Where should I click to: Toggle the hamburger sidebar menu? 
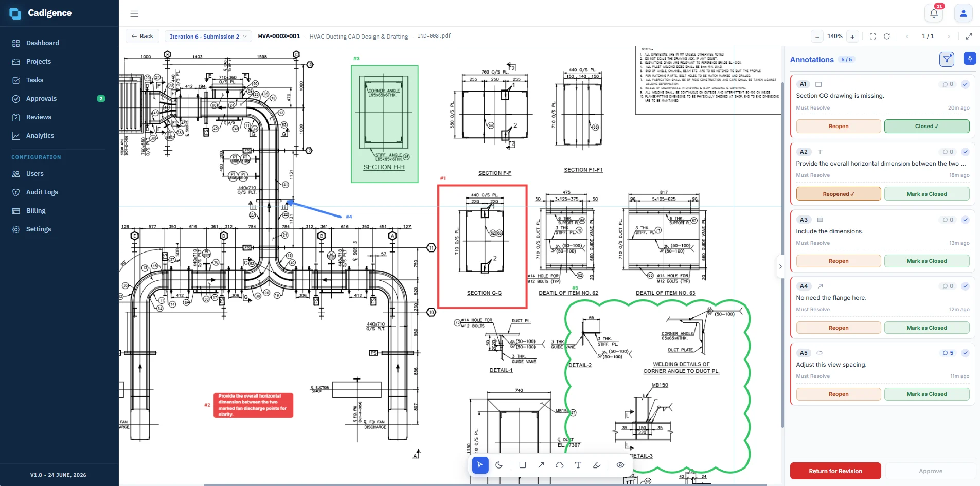pos(134,14)
